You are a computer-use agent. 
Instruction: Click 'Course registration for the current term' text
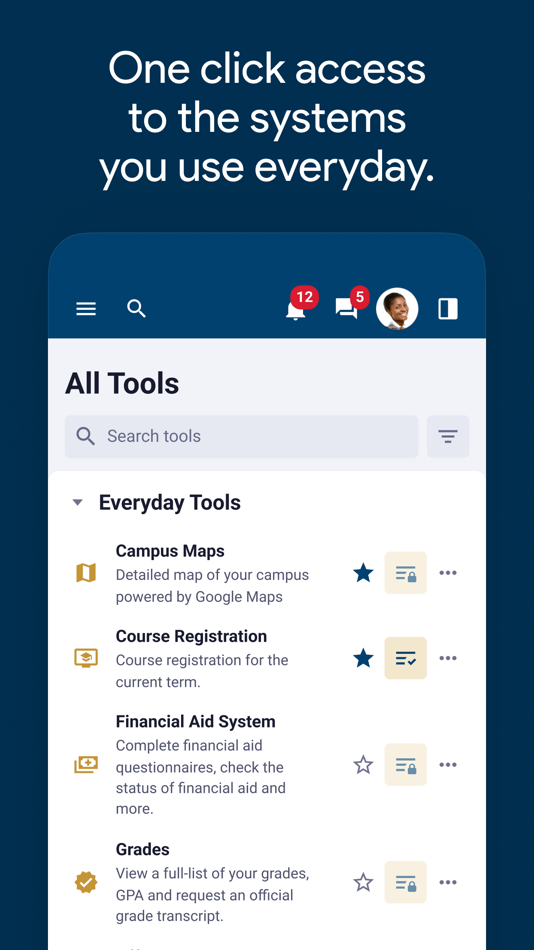(202, 671)
